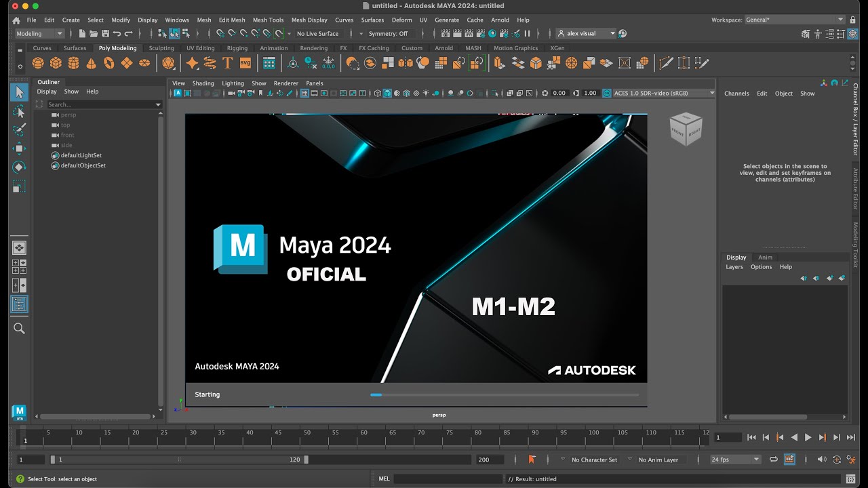Toggle Channel Box Layer Editor icon at top right
The height and width of the screenshot is (488, 868).
[x=854, y=34]
